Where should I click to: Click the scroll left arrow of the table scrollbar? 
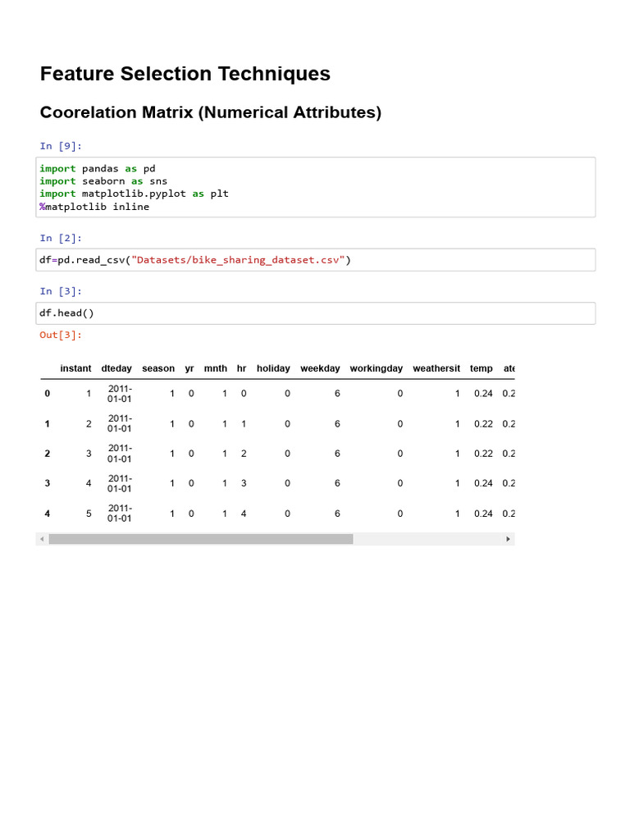coord(43,539)
